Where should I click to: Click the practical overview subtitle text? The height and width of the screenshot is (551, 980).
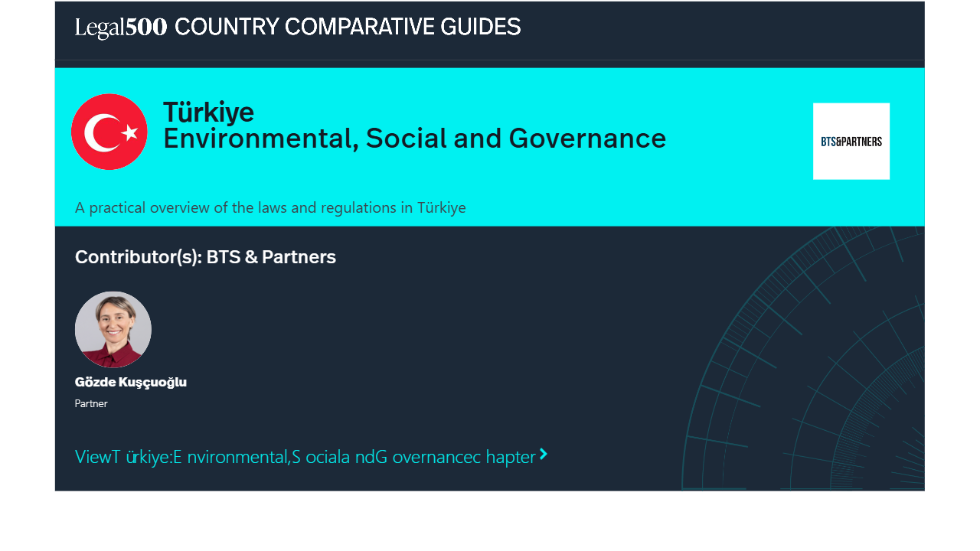coord(270,207)
